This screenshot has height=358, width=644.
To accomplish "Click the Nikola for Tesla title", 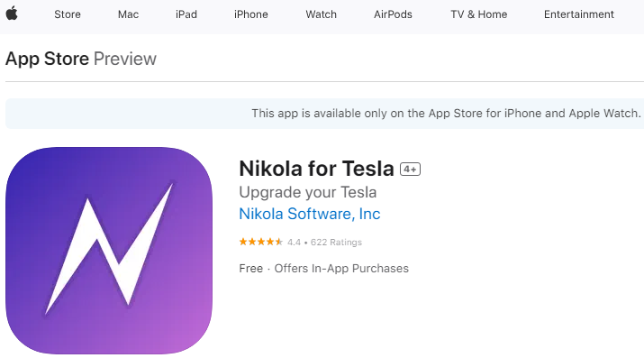I will [317, 169].
